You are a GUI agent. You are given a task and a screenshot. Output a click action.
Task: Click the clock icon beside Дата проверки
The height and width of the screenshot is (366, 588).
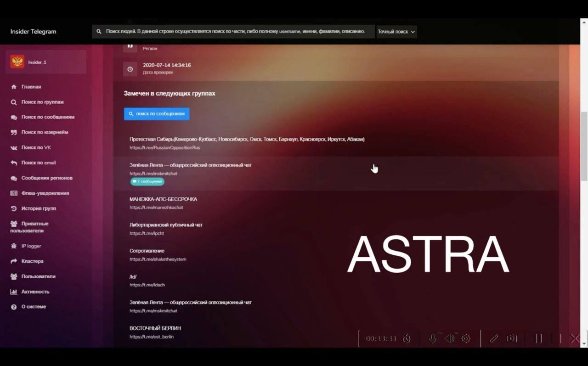[x=130, y=69]
